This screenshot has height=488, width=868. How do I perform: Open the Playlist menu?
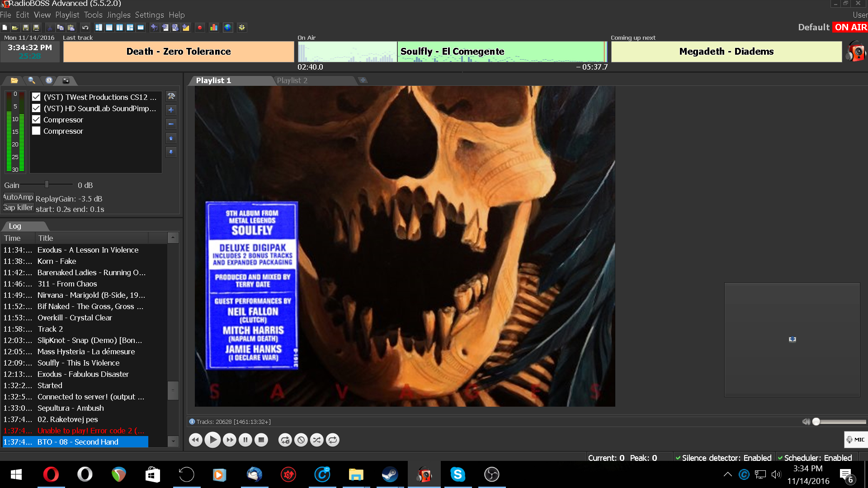[x=67, y=15]
